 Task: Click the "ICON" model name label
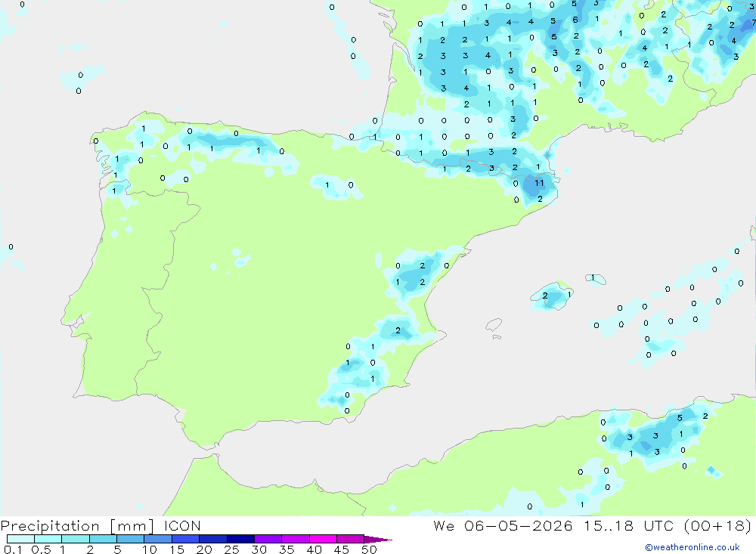182,526
